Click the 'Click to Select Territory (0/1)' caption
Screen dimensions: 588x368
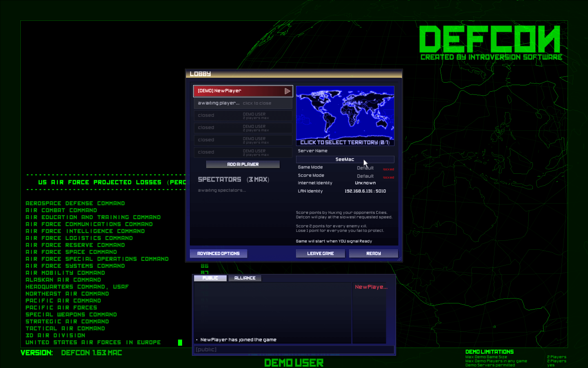pos(345,143)
